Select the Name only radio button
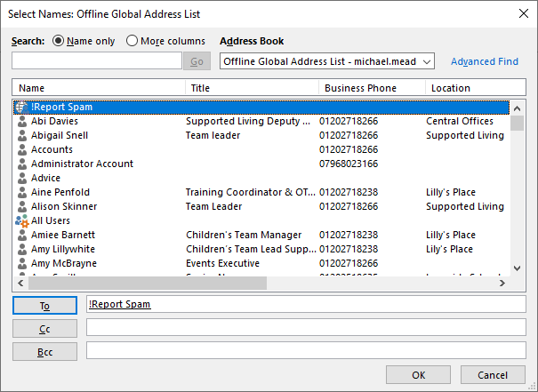Viewport: 538px width, 392px height. pos(60,41)
